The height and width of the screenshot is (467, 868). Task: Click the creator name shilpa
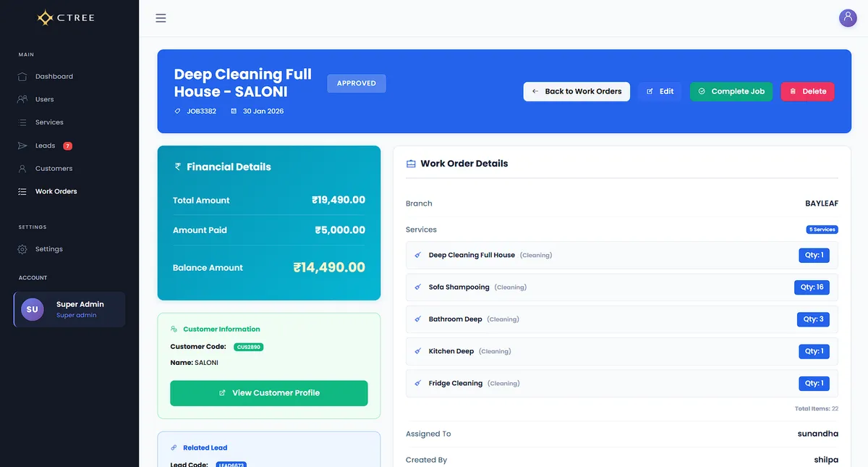point(826,460)
